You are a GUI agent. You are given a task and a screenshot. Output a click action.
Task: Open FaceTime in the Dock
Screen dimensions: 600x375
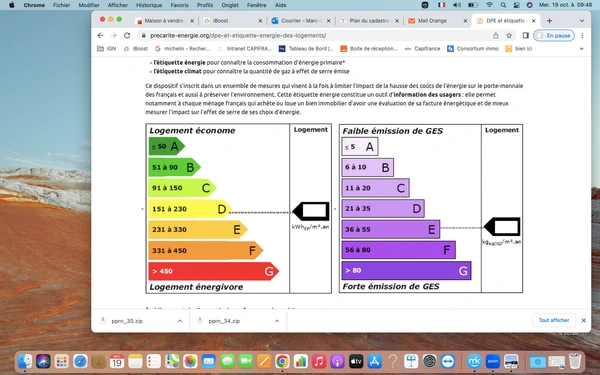(245, 361)
